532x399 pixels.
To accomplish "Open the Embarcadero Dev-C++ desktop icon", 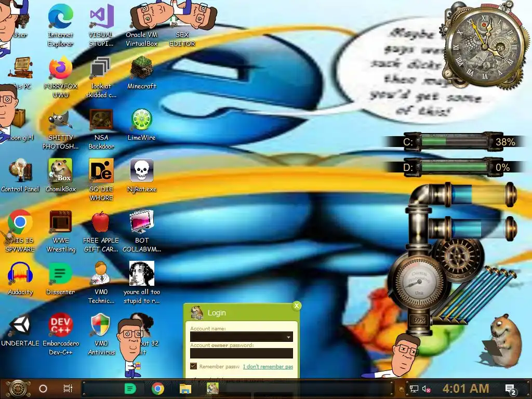I will [60, 335].
